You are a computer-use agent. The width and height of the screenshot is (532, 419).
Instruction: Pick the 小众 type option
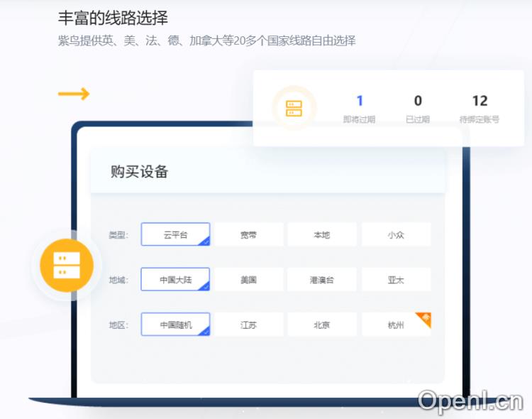coord(396,234)
